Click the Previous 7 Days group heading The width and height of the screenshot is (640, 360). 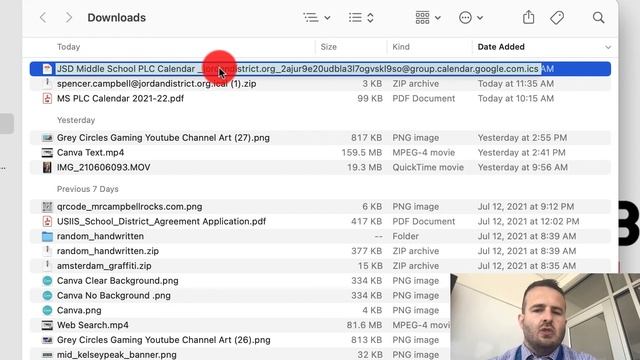[88, 189]
